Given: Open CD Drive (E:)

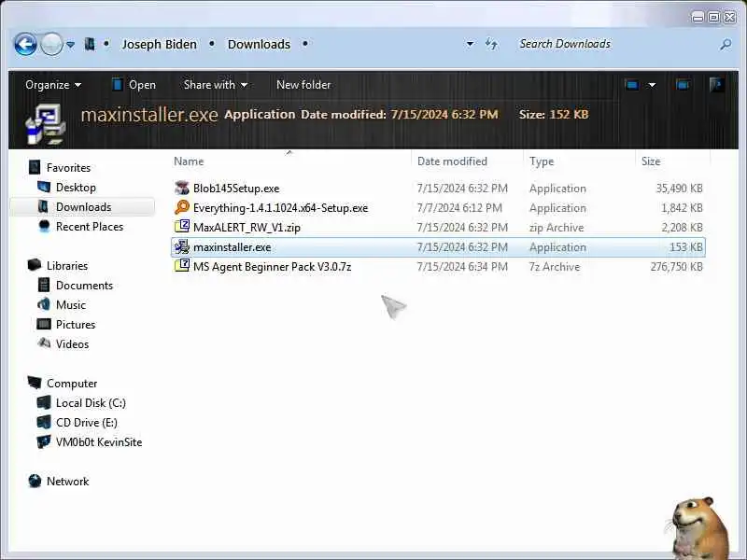Looking at the screenshot, I should [86, 423].
